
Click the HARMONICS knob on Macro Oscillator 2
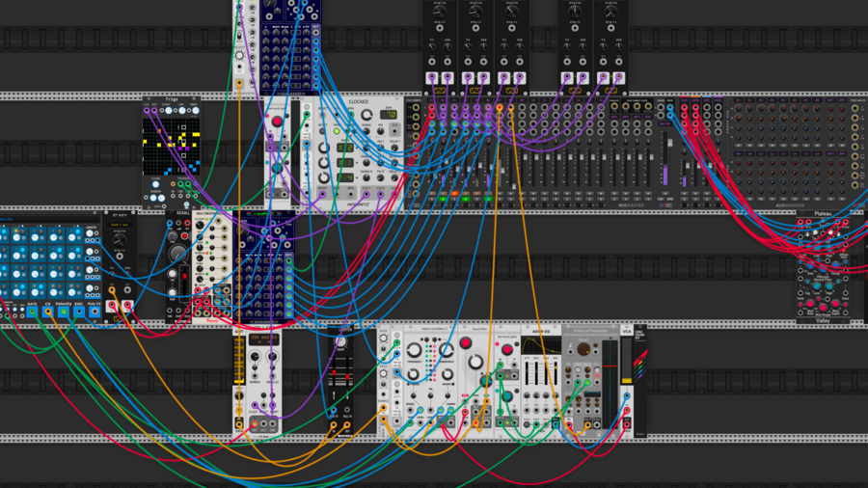click(x=448, y=350)
